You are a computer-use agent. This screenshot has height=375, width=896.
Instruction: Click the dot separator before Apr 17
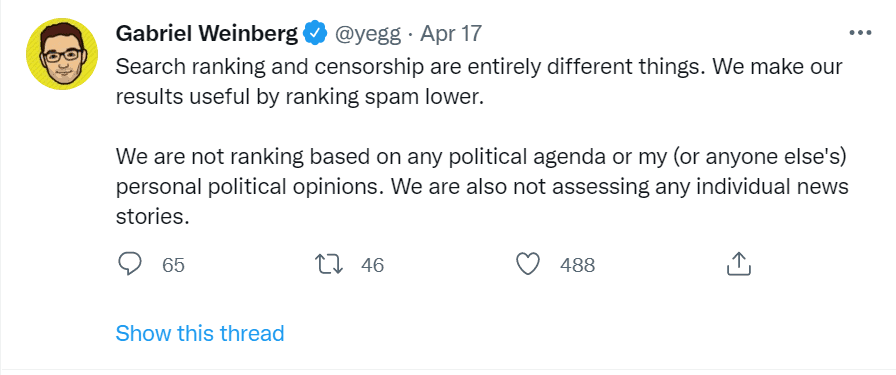(411, 35)
